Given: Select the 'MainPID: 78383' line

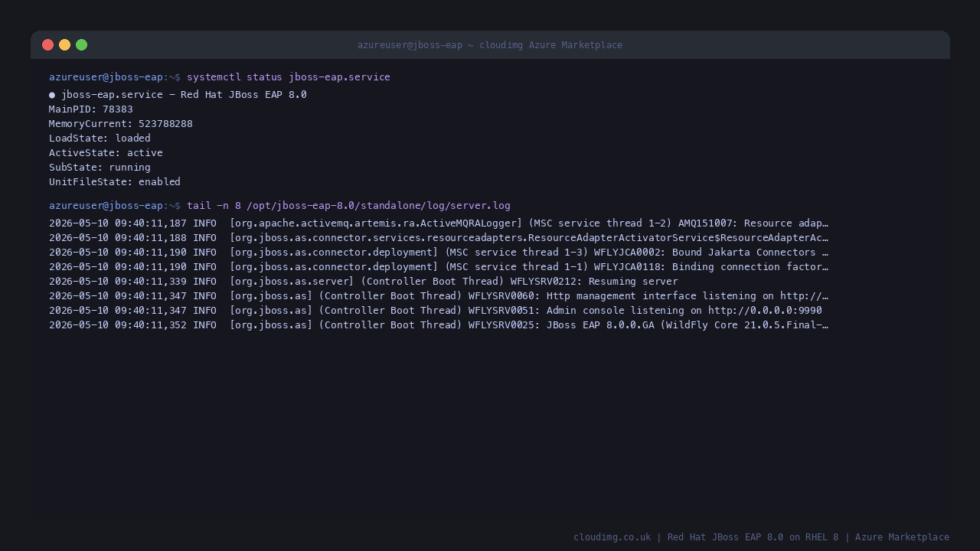Looking at the screenshot, I should (91, 109).
